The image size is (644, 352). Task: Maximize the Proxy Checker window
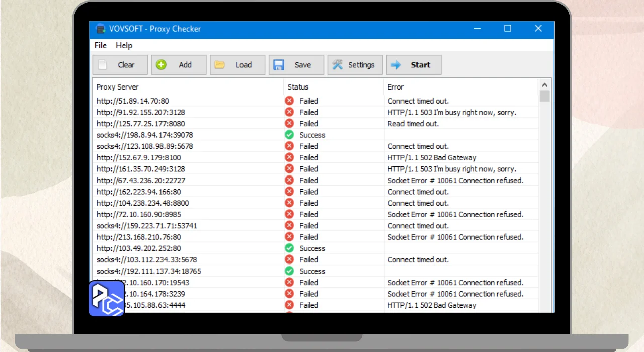(508, 29)
